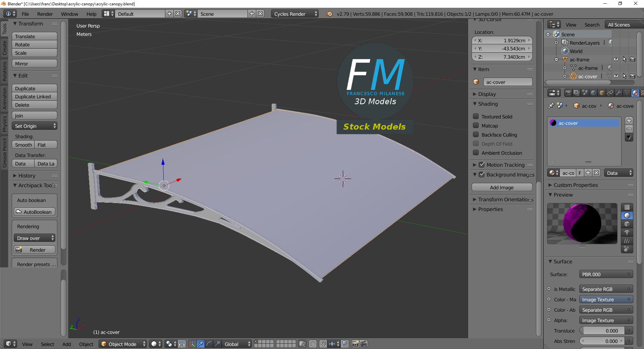Switch to the Modifiers wrench tab
644x349 pixels.
click(619, 93)
